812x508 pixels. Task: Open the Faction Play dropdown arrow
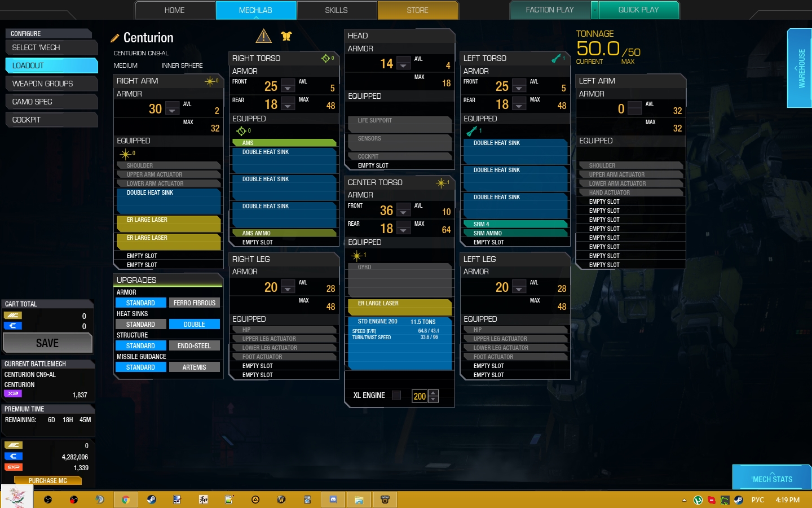pyautogui.click(x=594, y=10)
